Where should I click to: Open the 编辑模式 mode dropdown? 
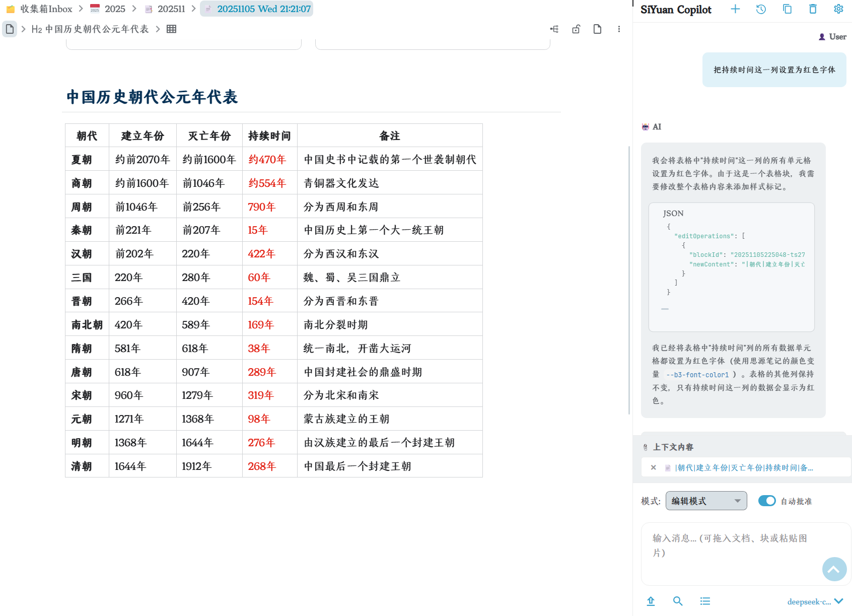click(x=706, y=501)
